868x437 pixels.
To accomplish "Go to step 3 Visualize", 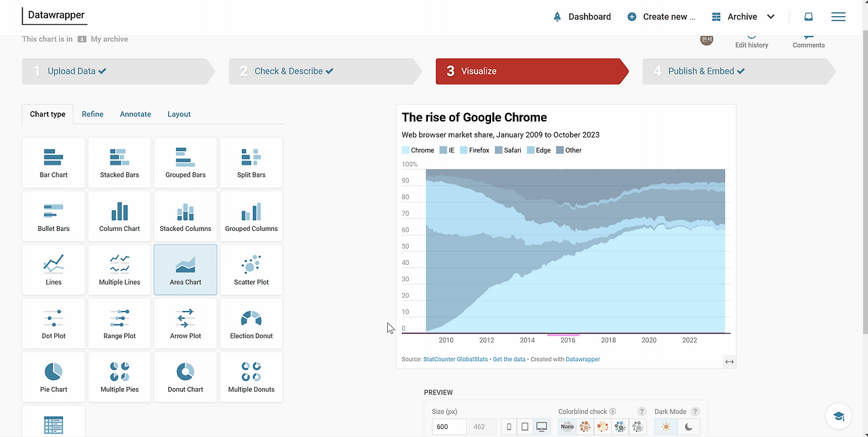I will click(532, 71).
